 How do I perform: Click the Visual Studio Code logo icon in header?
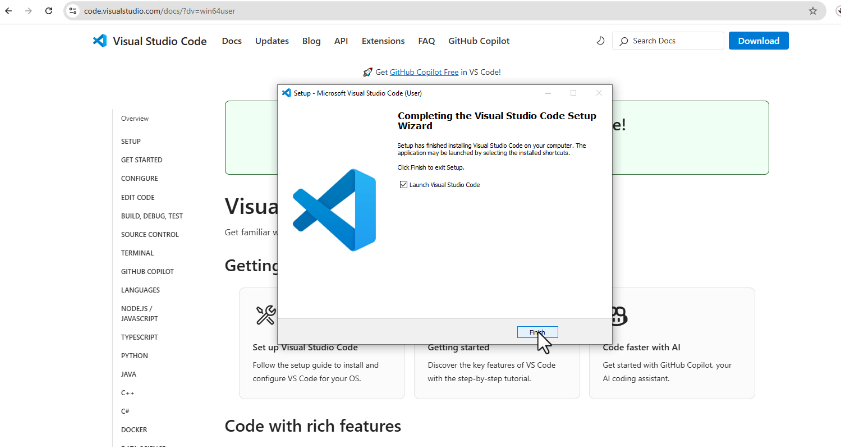(100, 41)
